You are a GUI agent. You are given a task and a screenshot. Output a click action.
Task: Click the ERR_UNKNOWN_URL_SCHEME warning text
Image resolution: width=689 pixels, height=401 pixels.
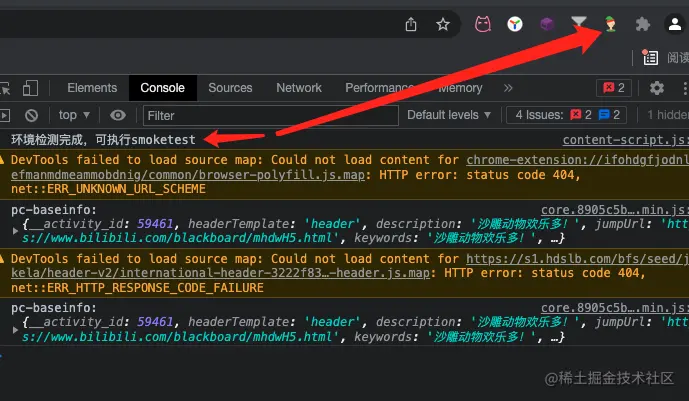click(x=108, y=189)
